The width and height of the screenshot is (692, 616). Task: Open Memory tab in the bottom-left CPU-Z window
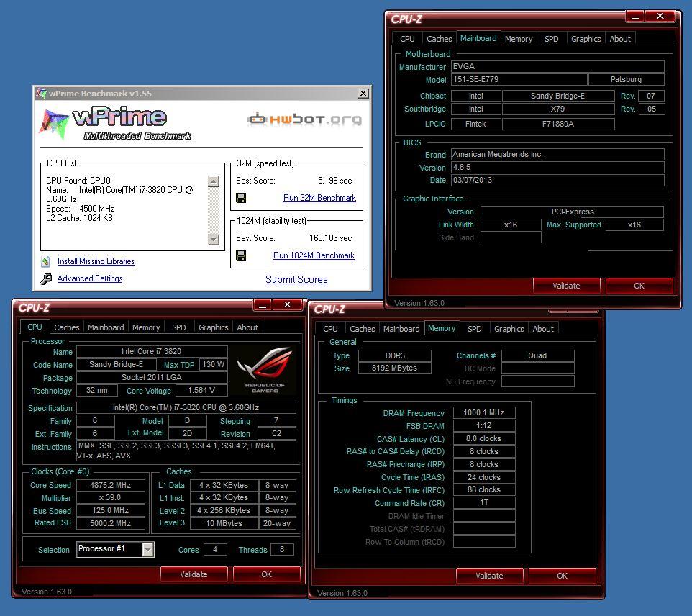pos(146,327)
